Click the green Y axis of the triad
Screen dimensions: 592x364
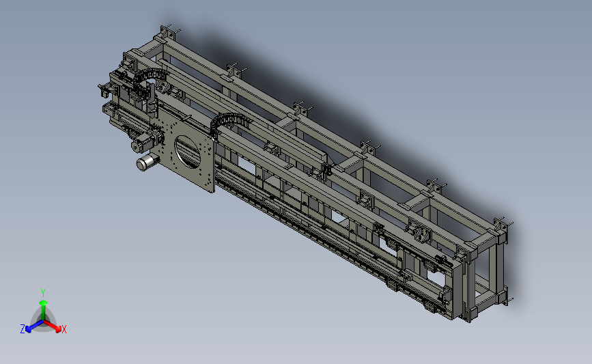(43, 310)
